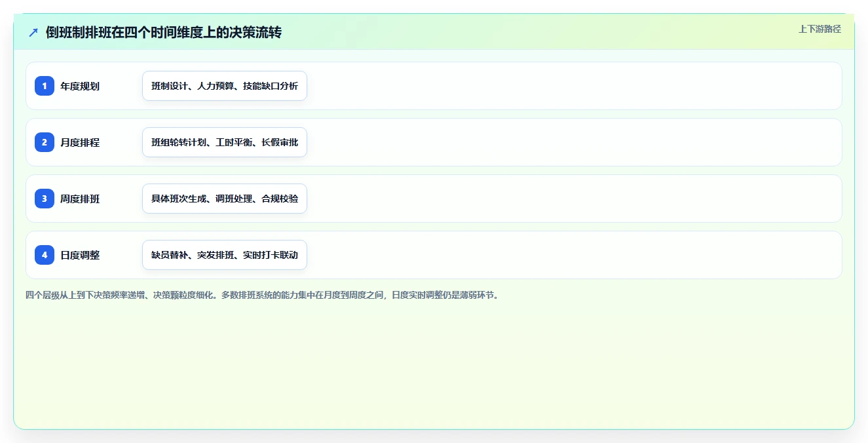This screenshot has height=443, width=868.
Task: Click the arrow icon beside the title
Action: pos(33,33)
